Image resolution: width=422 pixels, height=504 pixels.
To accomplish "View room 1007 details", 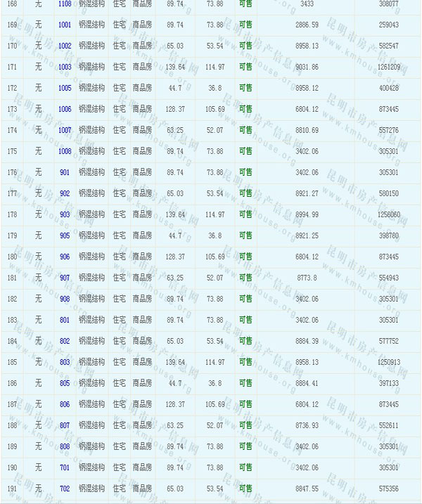I will pos(65,131).
